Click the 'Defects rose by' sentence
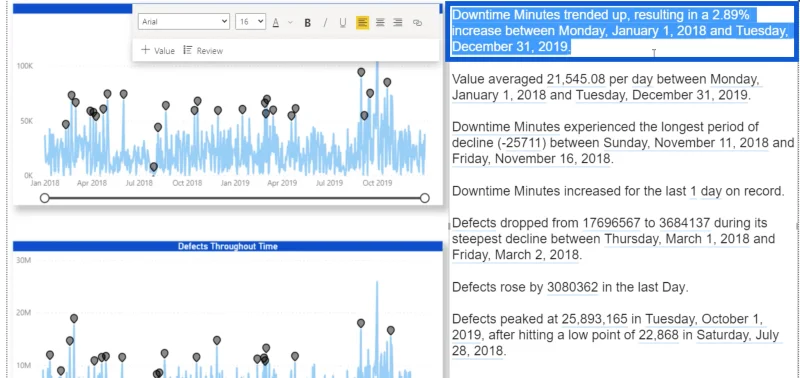This screenshot has height=378, width=800. 570,287
